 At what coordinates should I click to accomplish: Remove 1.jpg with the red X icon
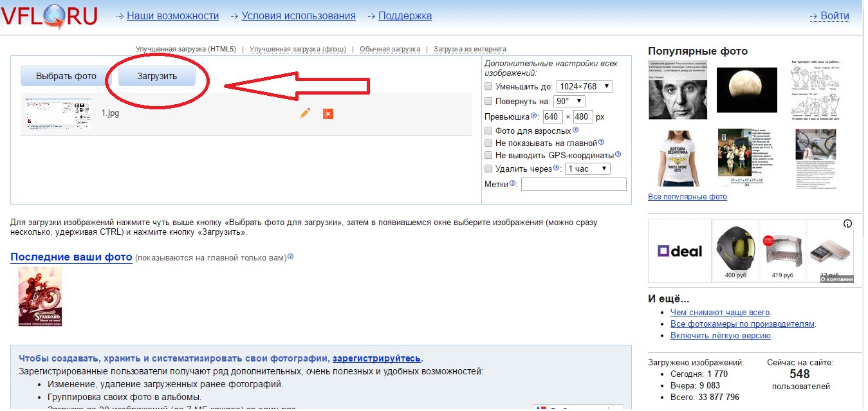click(x=328, y=114)
